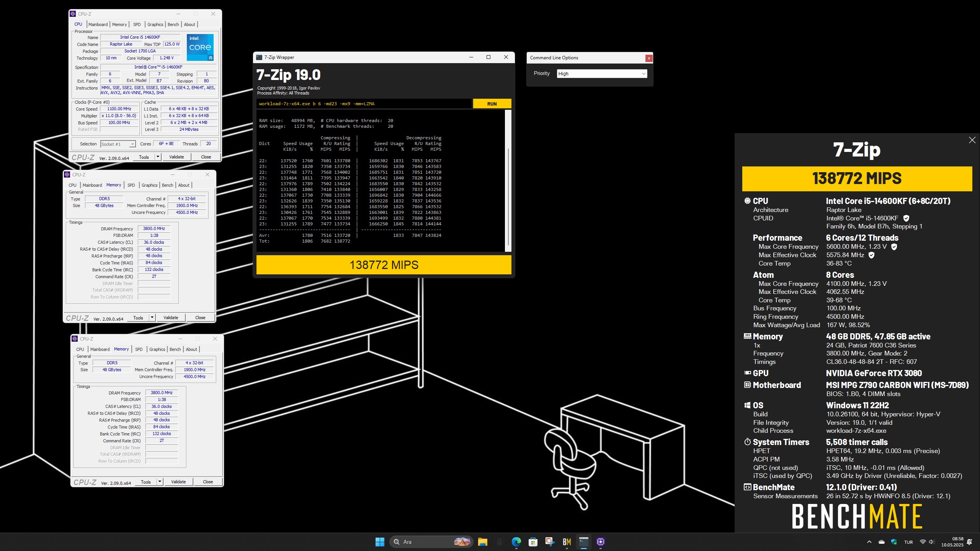980x551 pixels.
Task: Click Core Voltage value 1.248 V
Action: point(167,58)
